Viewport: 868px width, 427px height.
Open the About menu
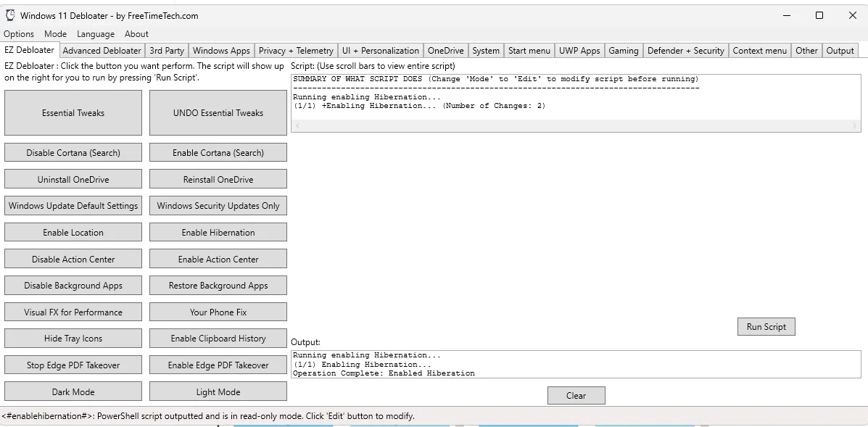[136, 34]
